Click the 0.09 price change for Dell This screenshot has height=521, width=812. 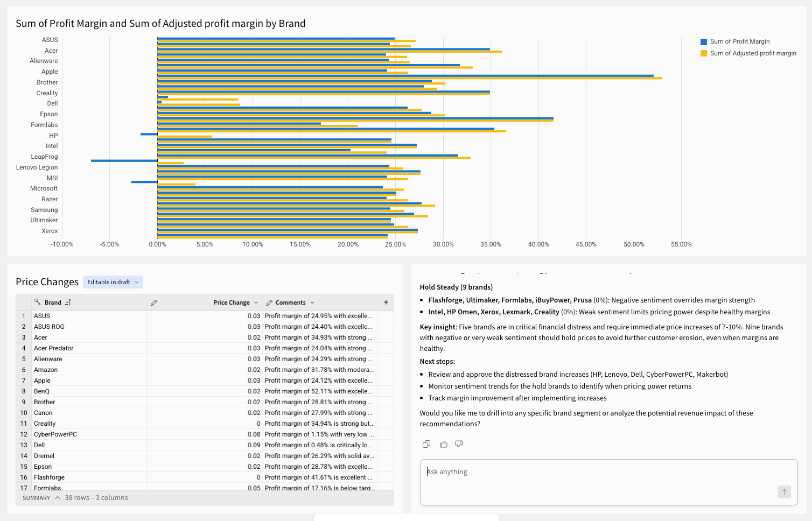coord(205,445)
